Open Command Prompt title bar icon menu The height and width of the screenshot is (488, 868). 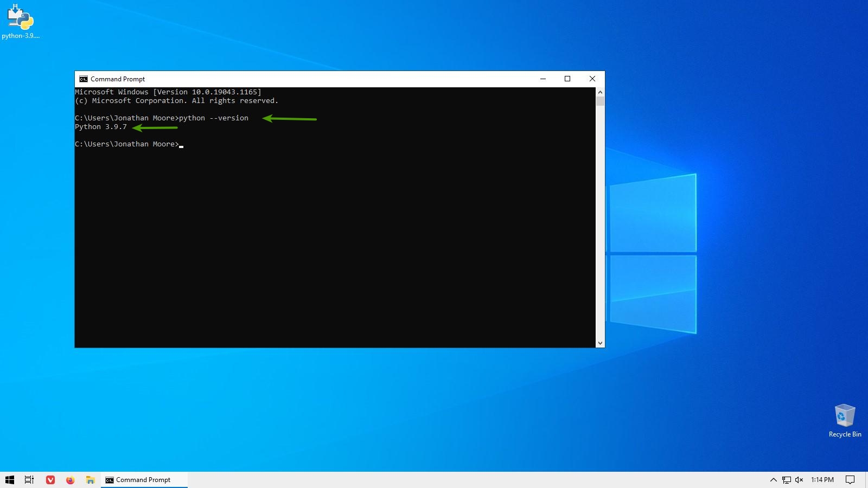83,79
